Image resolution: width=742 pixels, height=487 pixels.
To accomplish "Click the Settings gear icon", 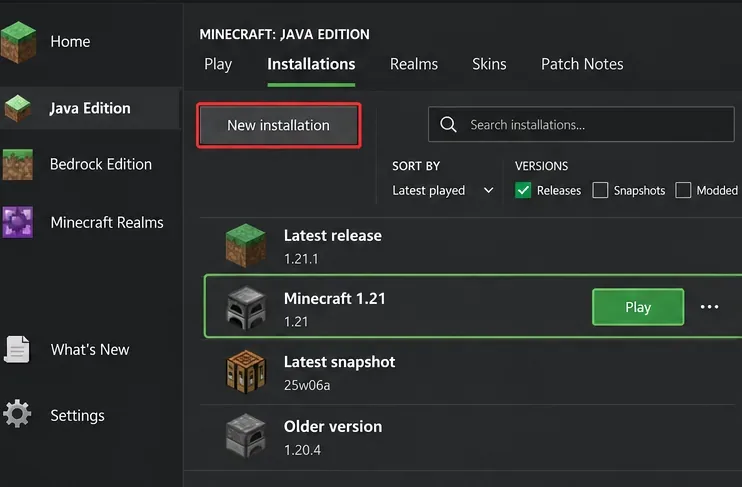I will tap(17, 414).
